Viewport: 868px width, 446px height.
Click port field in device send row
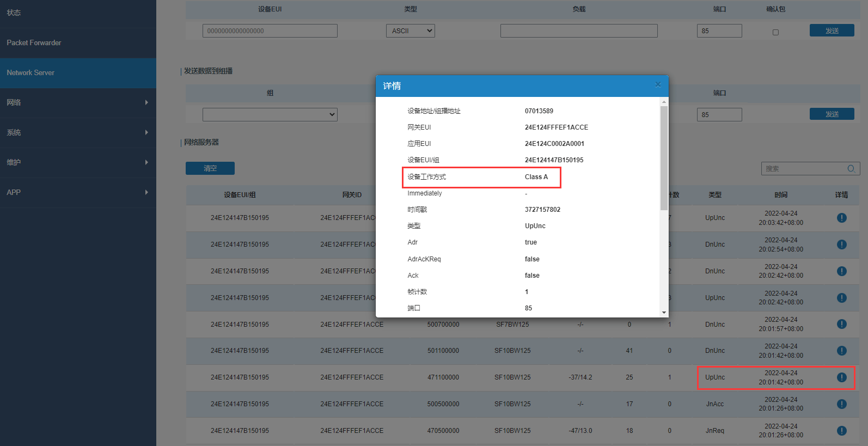pos(719,30)
